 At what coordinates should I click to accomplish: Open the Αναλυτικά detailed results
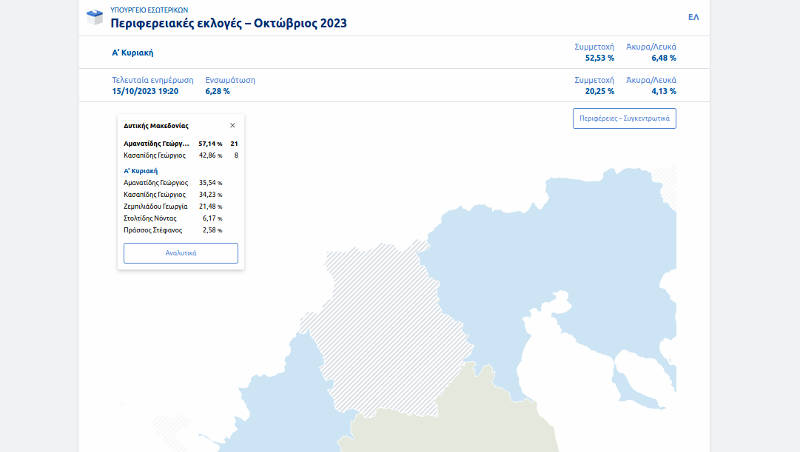coord(181,253)
